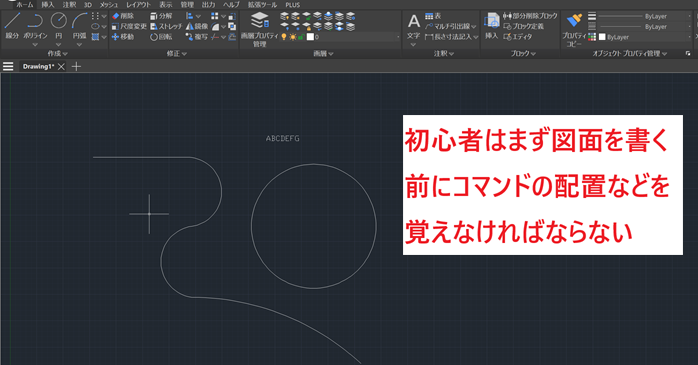Screen dimensions: 698x365
Task: Close the Drawing1* document tab
Action: (x=61, y=66)
